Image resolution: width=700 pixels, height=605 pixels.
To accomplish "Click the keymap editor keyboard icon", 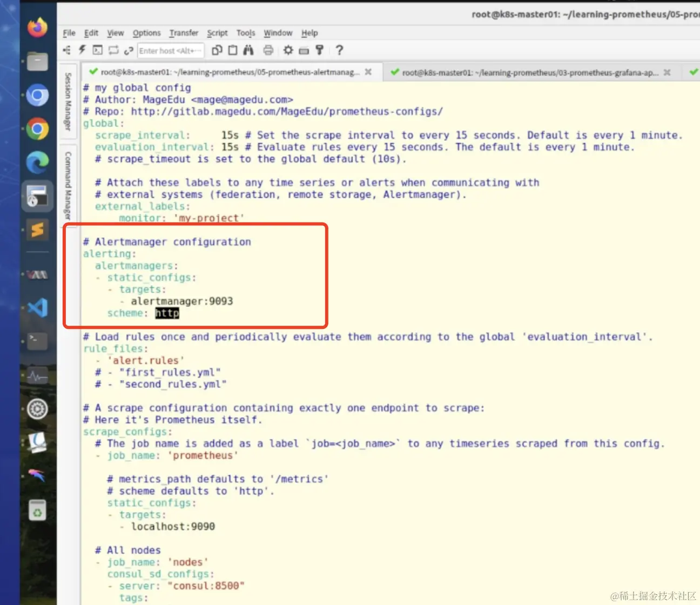I will [x=304, y=51].
